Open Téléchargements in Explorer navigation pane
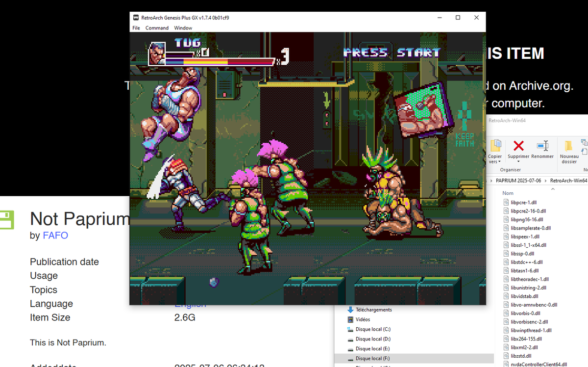This screenshot has height=367, width=588. click(374, 310)
